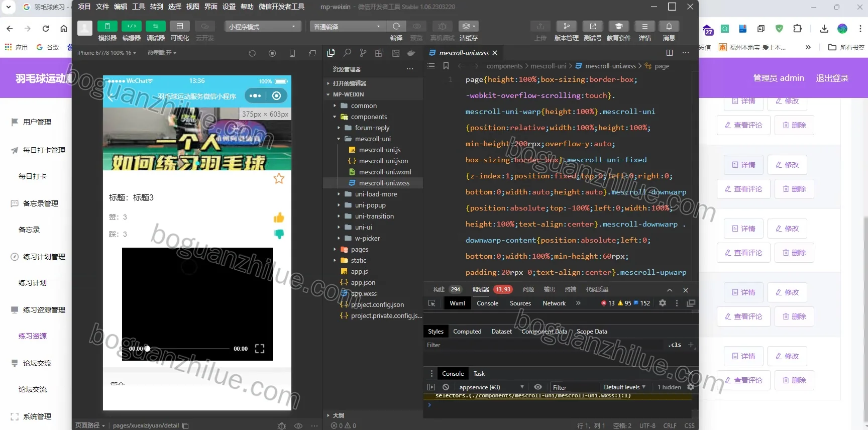This screenshot has width=868, height=430.
Task: Switch to the Network devtools tab
Action: [x=554, y=303]
